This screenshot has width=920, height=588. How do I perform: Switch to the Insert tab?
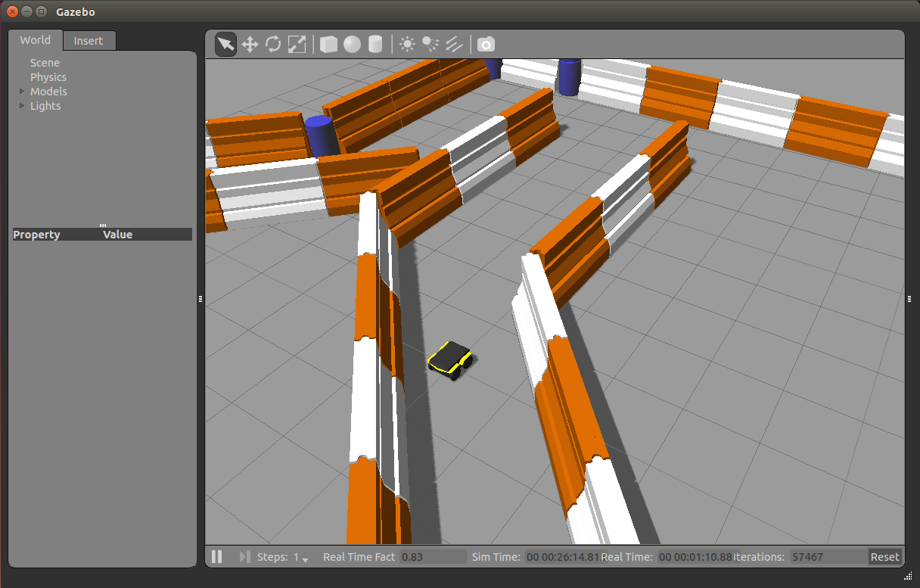89,41
